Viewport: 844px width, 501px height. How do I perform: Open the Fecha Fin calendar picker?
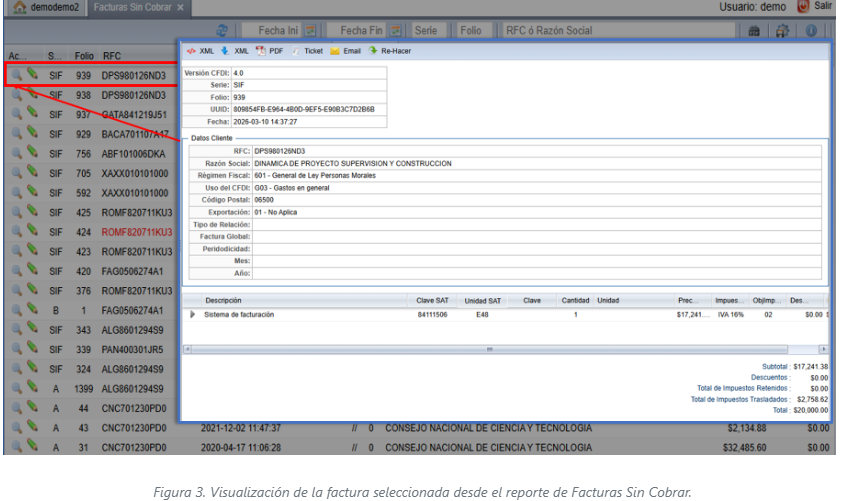(x=396, y=31)
